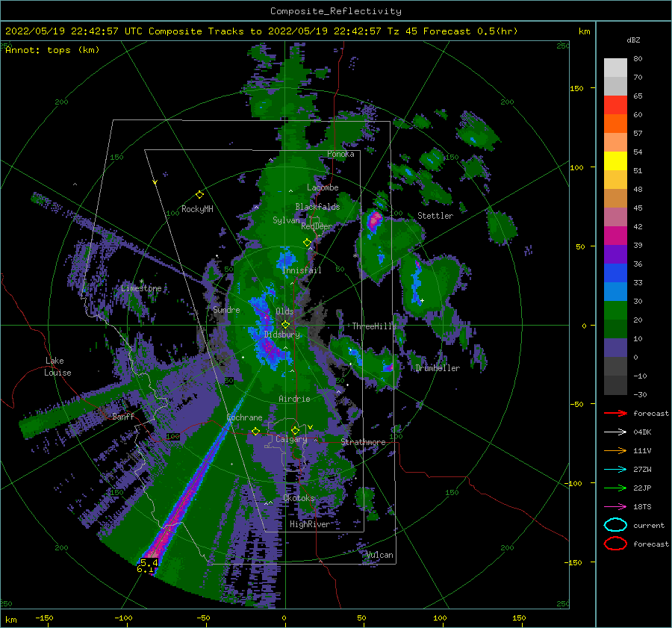This screenshot has width=672, height=628.
Task: Select the orange 57-60 dBZ swatch
Action: click(x=615, y=123)
